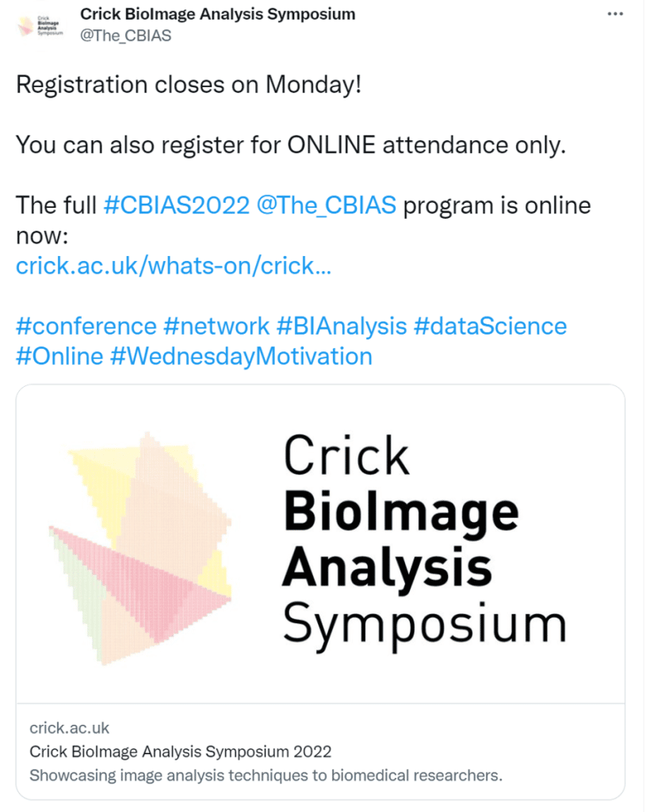The width and height of the screenshot is (646, 812).
Task: Open the card title Crick BioImage Analysis Symposium 2022
Action: pos(180,751)
